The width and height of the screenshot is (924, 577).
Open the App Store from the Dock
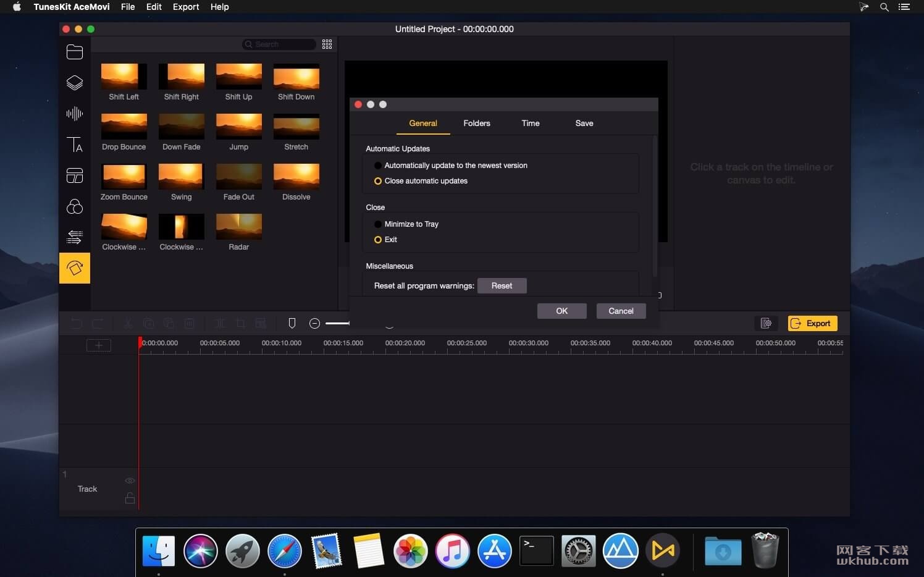coord(495,551)
